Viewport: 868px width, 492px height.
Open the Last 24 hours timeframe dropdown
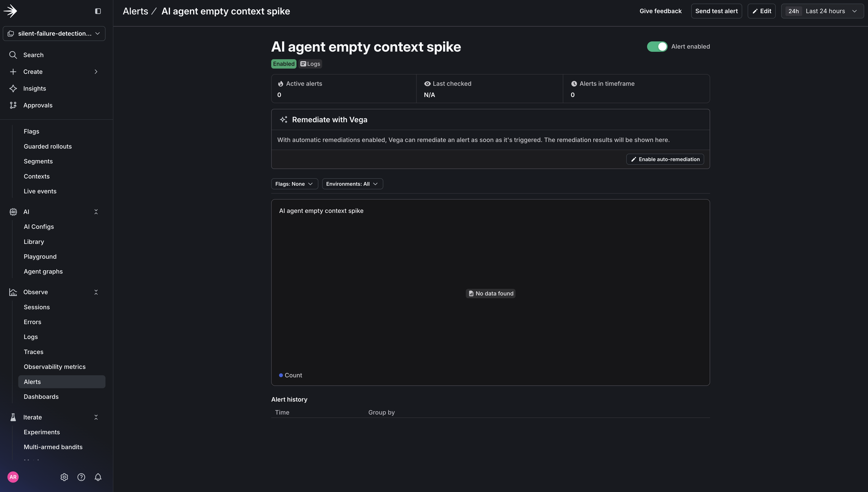[x=822, y=11]
